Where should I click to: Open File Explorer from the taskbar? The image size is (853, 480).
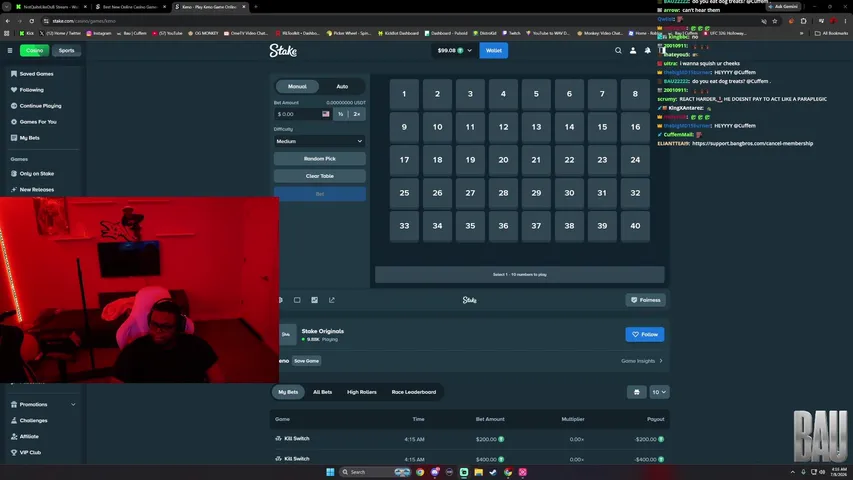[x=479, y=472]
